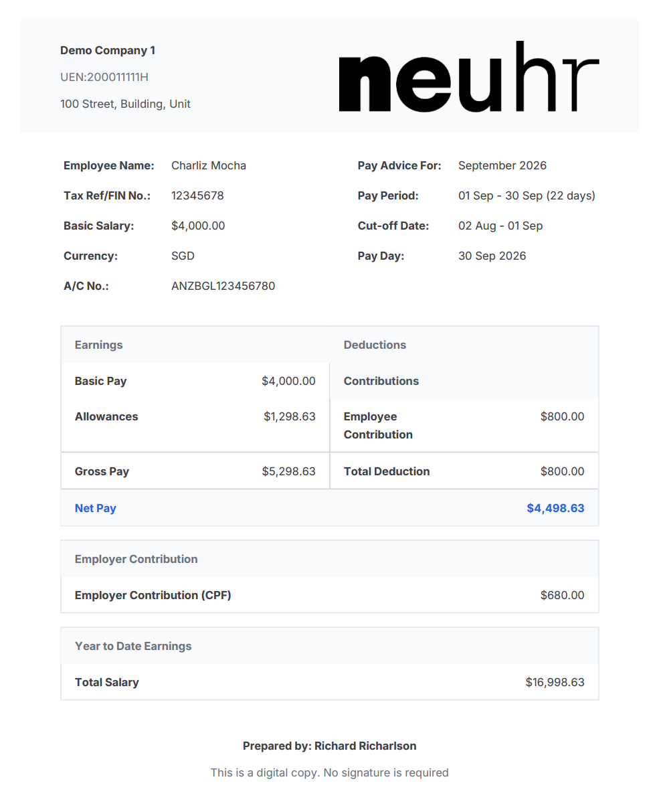659x812 pixels.
Task: Select account number ANZBGL123456780
Action: (223, 286)
